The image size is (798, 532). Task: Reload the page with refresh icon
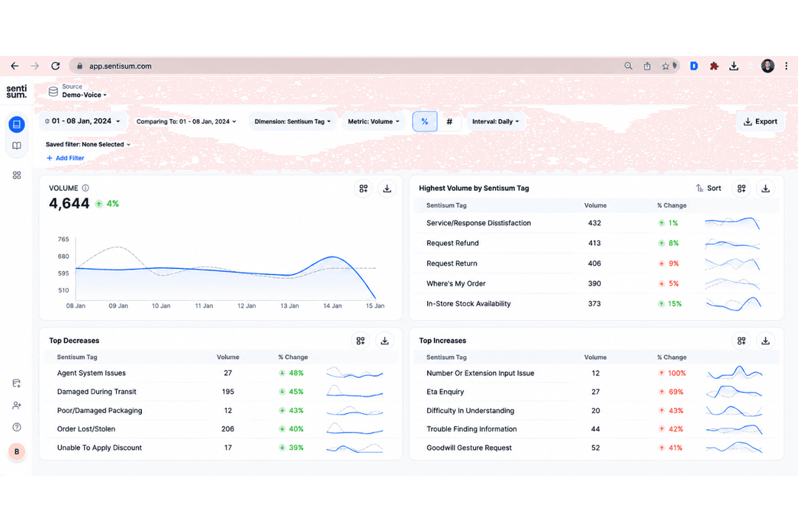[x=55, y=66]
